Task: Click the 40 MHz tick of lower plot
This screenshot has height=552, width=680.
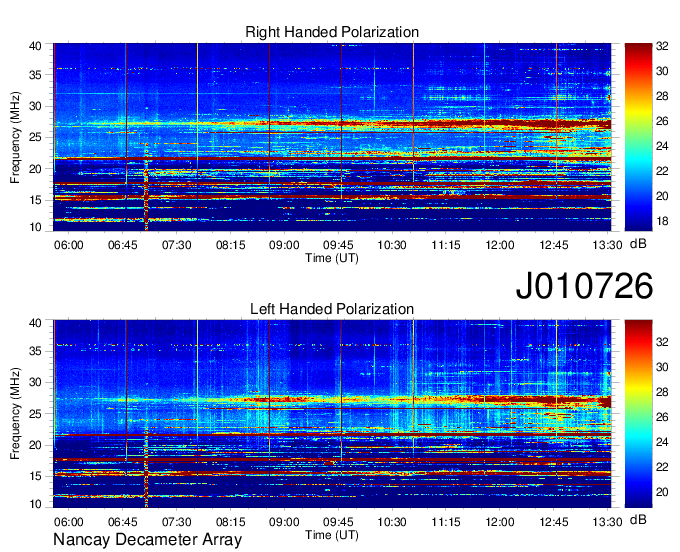Action: [x=35, y=323]
